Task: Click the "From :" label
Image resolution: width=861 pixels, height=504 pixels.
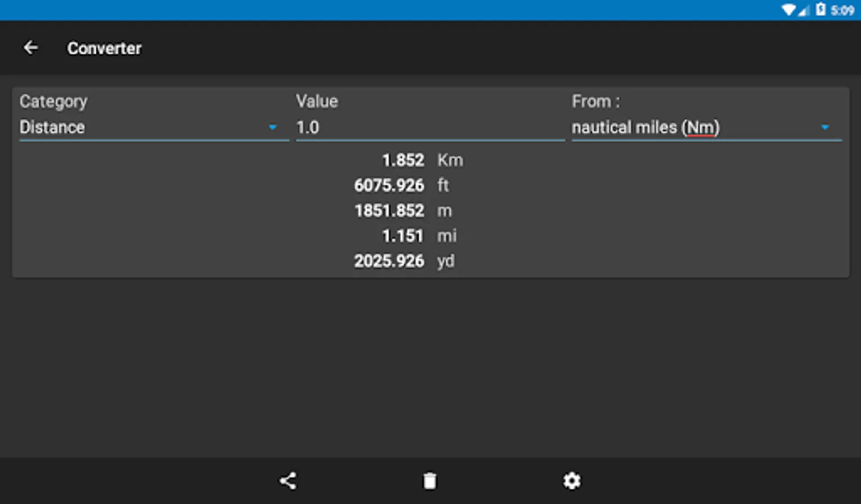Action: (x=595, y=101)
